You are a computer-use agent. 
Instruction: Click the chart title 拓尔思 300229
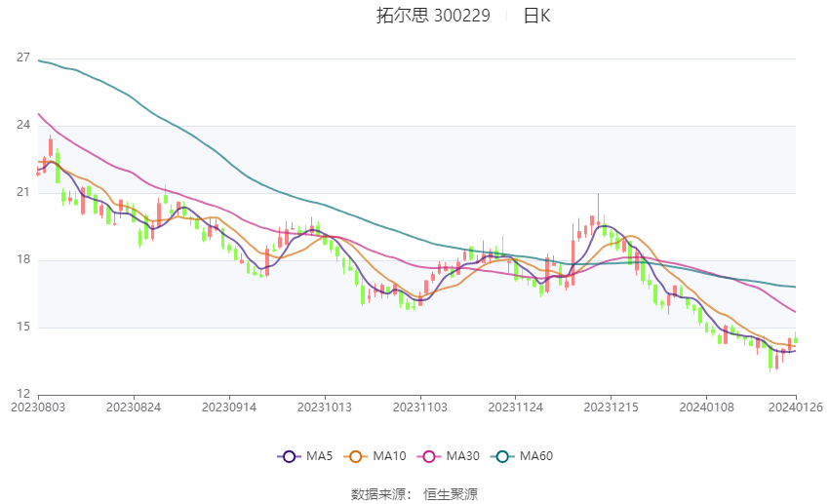coord(433,16)
